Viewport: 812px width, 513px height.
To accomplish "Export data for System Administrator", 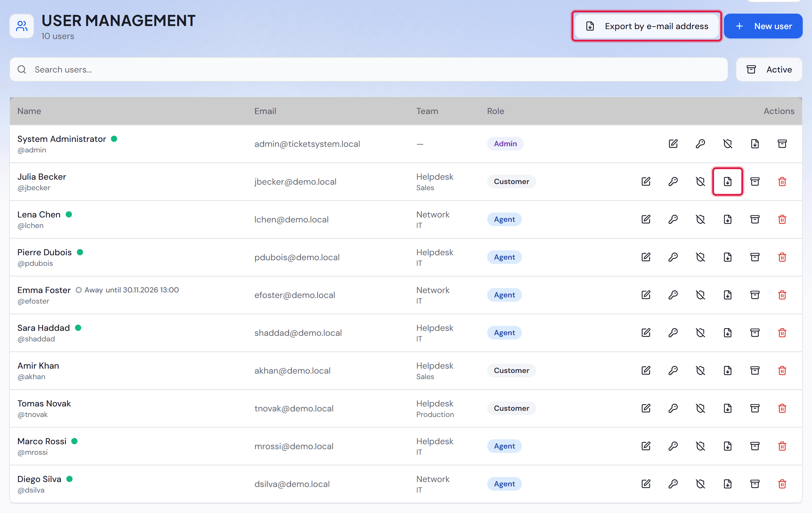I will click(x=755, y=144).
